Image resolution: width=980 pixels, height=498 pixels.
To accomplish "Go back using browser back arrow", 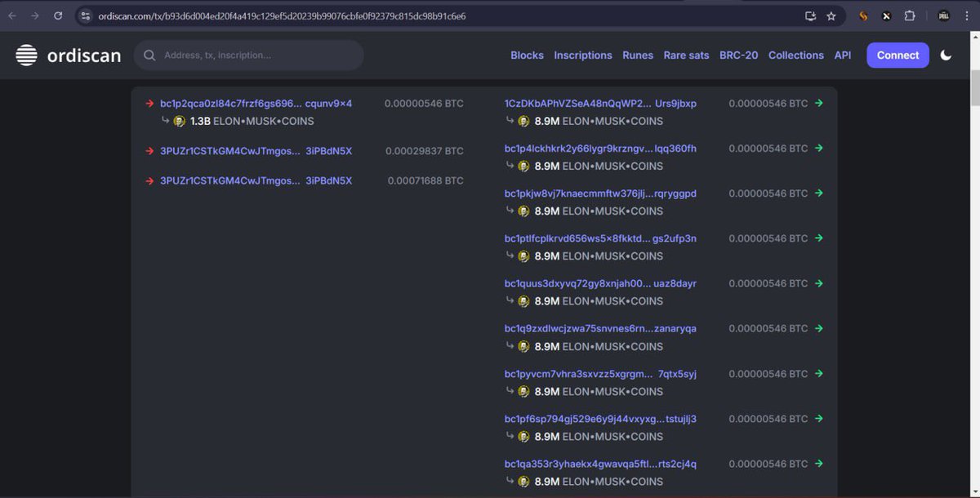I will [x=12, y=16].
